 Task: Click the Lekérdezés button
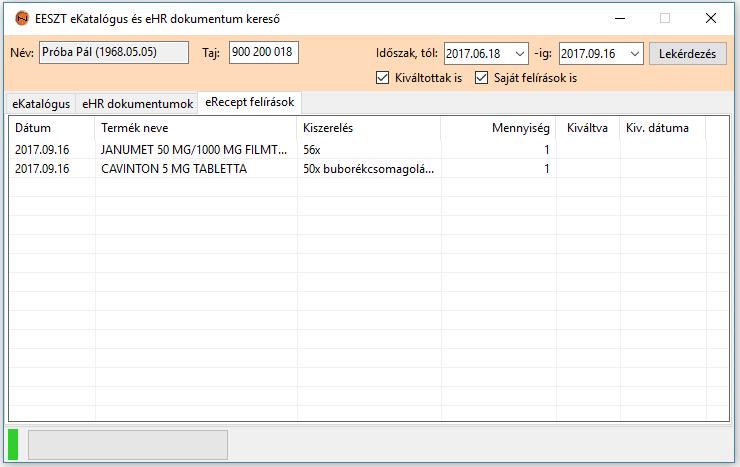[x=688, y=54]
